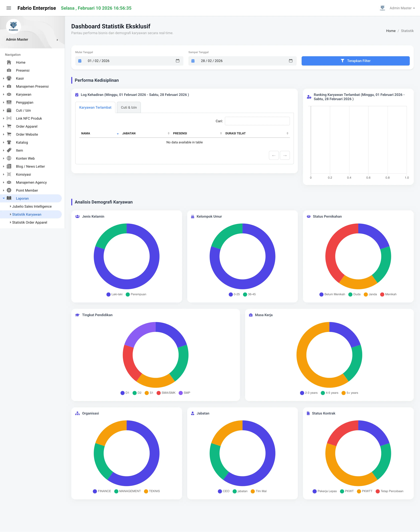Click the Laporan book icon

pos(9,198)
